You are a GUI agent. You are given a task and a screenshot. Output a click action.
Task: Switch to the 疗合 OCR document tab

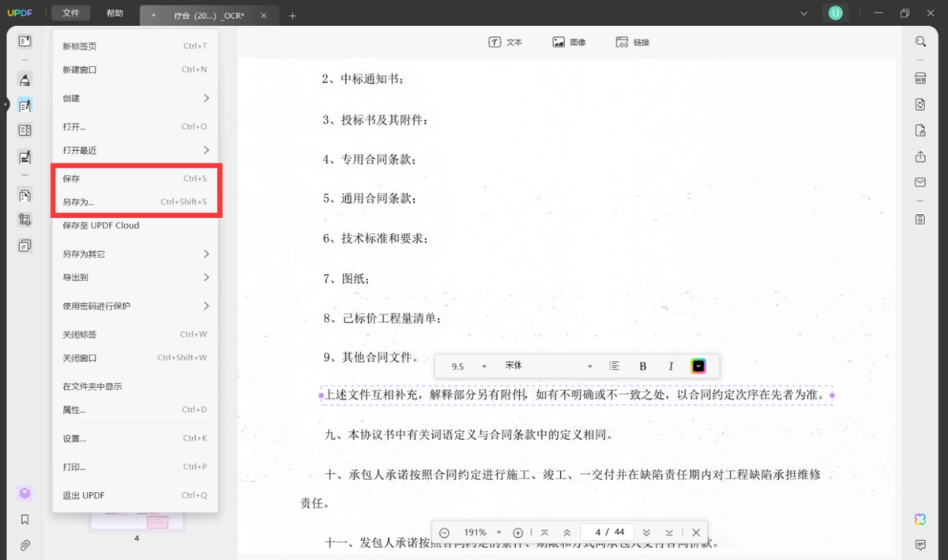pos(209,15)
